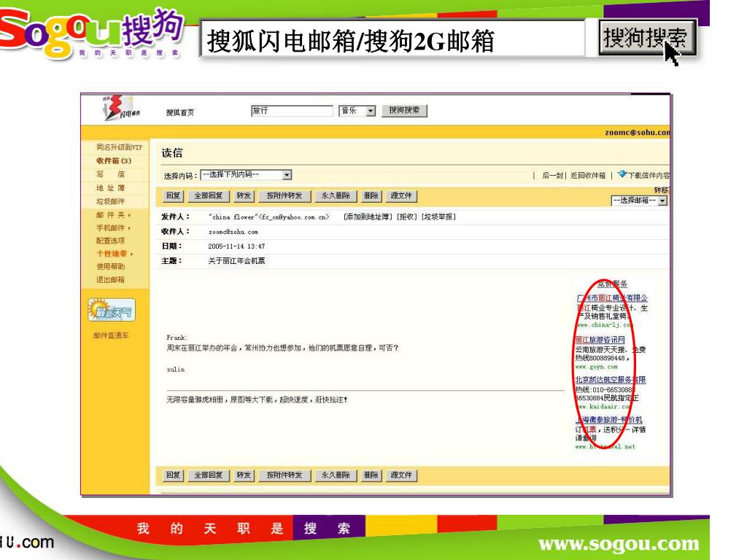
Task: Click the 下载信件内容 link text
Action: click(x=649, y=176)
